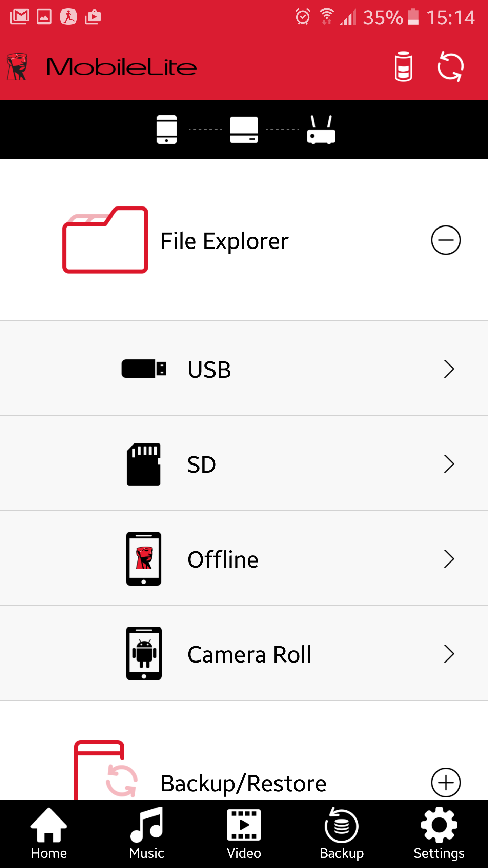Tap the Kingston logo in the header
Image resolution: width=488 pixels, height=868 pixels.
[x=17, y=66]
